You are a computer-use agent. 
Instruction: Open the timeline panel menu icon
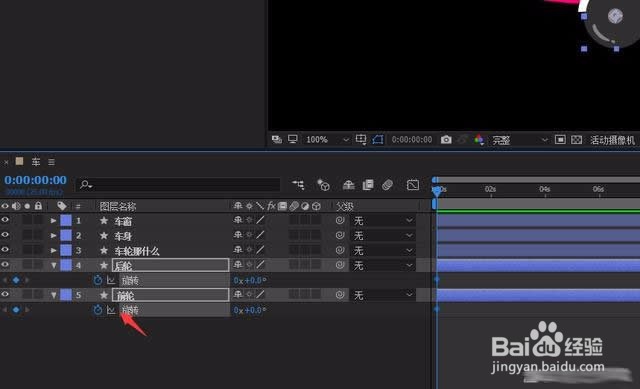(51, 162)
